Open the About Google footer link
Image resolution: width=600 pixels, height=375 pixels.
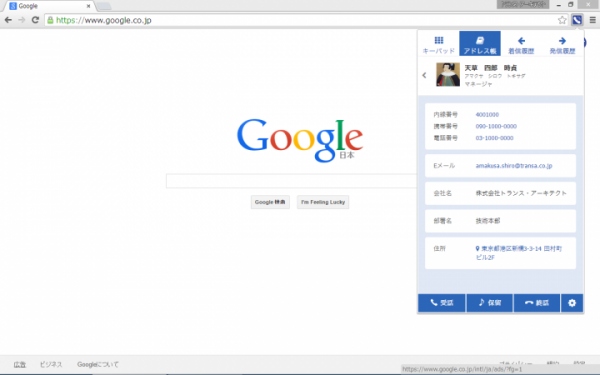tap(98, 364)
